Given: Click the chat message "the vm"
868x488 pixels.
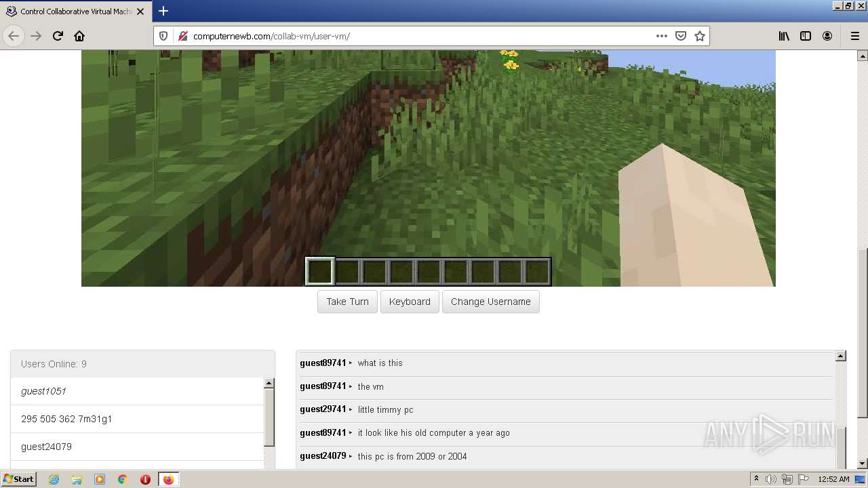Looking at the screenshot, I should [x=371, y=386].
